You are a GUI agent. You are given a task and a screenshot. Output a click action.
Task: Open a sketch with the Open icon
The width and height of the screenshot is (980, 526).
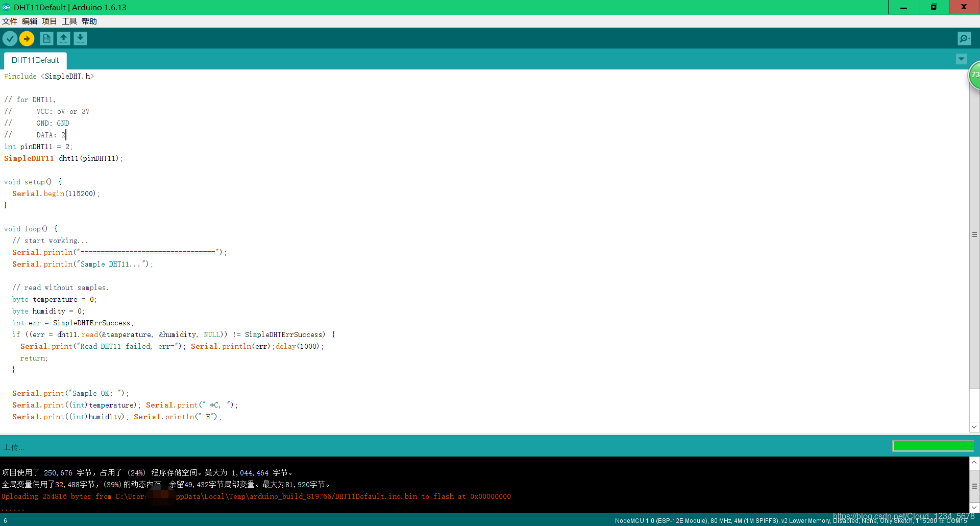click(x=63, y=39)
